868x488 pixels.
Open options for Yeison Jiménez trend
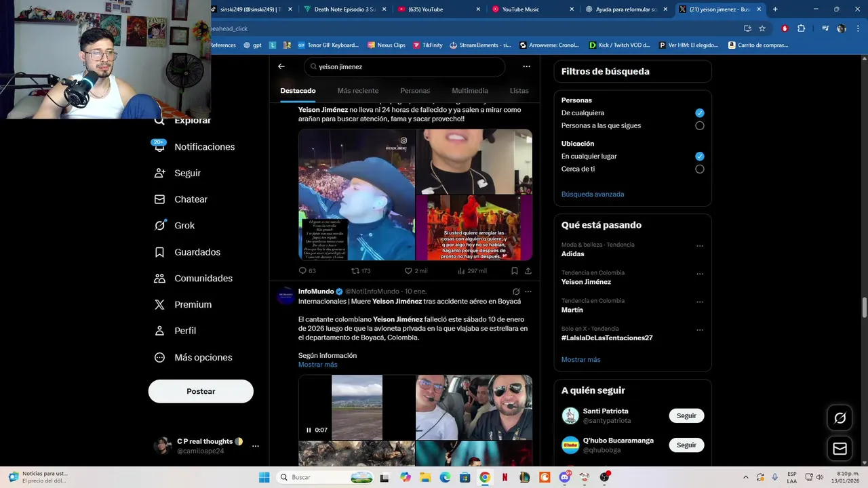click(700, 274)
